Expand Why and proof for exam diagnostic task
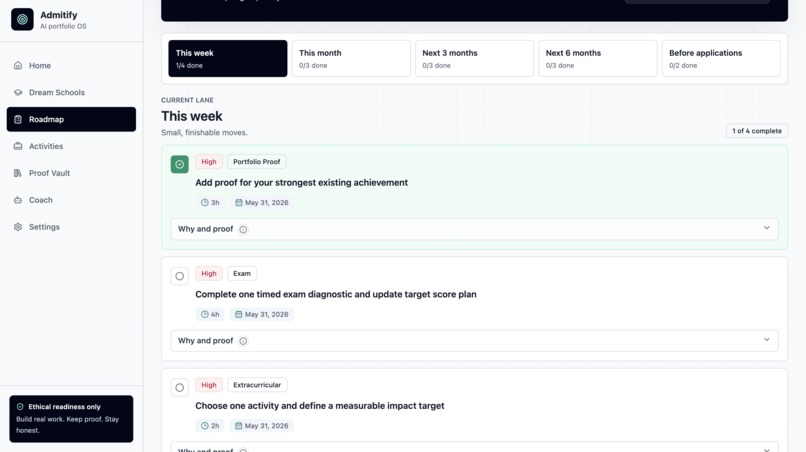This screenshot has height=452, width=806. [474, 340]
